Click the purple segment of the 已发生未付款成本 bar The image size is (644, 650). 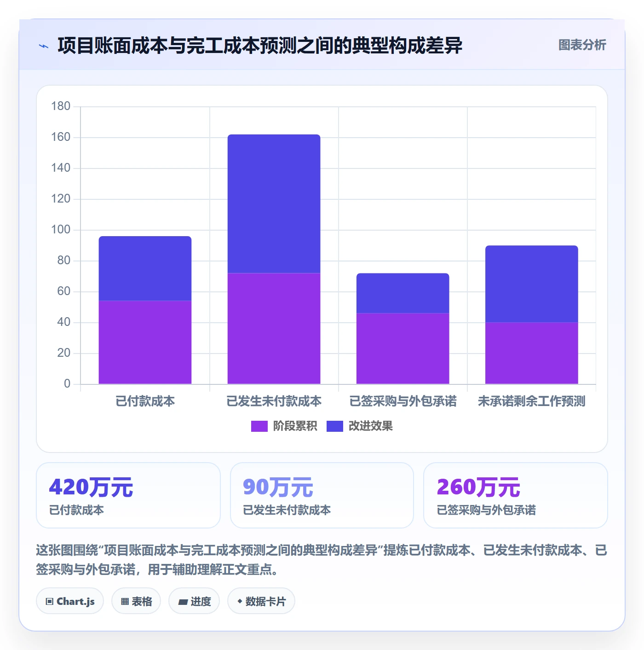tap(274, 329)
